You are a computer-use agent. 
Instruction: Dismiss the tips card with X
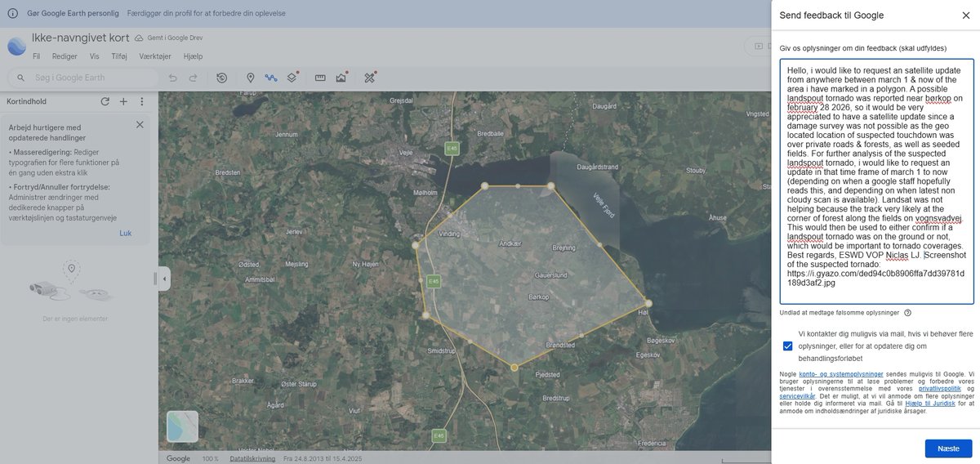click(x=140, y=124)
